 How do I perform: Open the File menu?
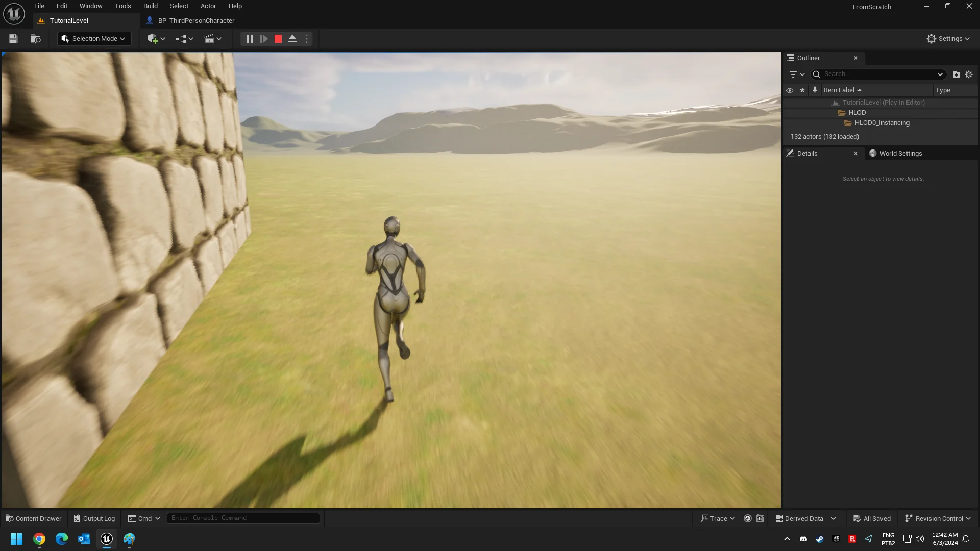(x=39, y=6)
